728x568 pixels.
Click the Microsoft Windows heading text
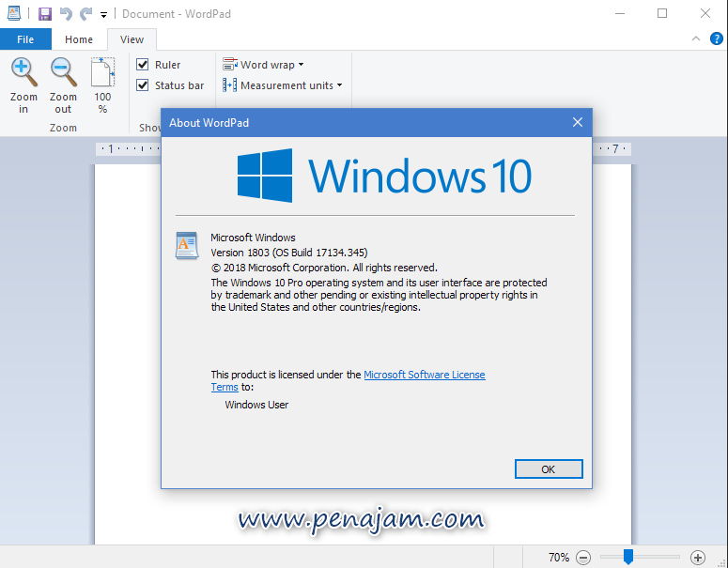pyautogui.click(x=253, y=238)
